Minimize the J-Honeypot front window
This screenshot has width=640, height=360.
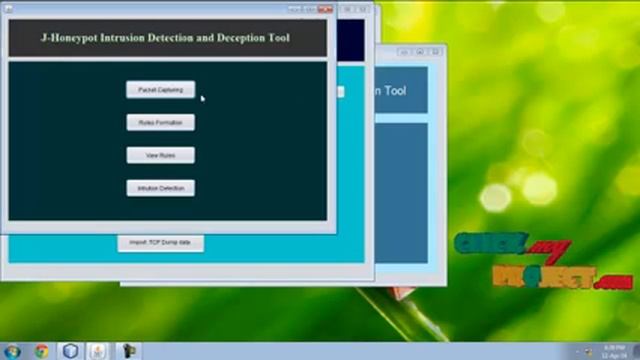(x=296, y=9)
